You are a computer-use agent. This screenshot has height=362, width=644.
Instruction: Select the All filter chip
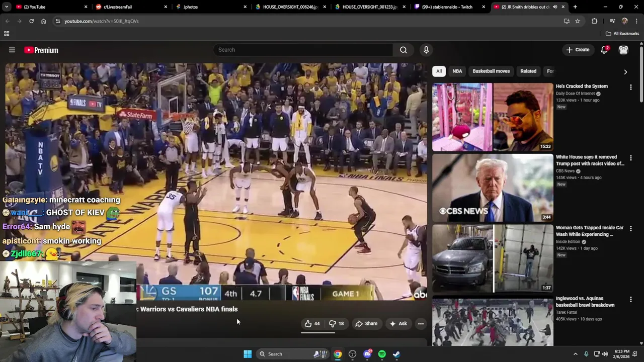point(439,71)
